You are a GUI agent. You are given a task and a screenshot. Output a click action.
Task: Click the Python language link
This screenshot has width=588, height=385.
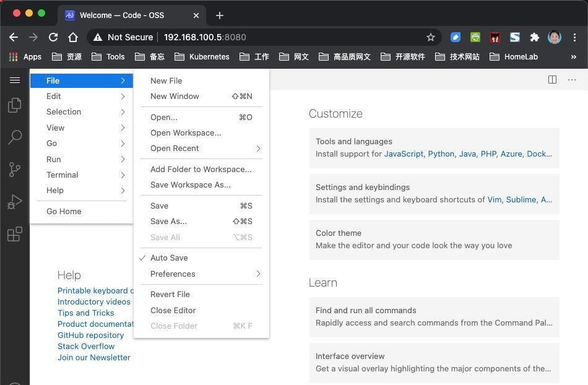pos(441,154)
